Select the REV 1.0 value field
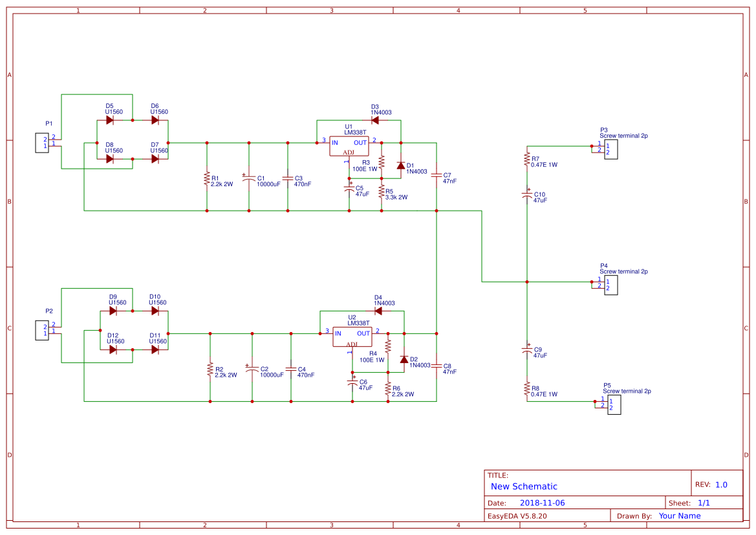 click(721, 485)
